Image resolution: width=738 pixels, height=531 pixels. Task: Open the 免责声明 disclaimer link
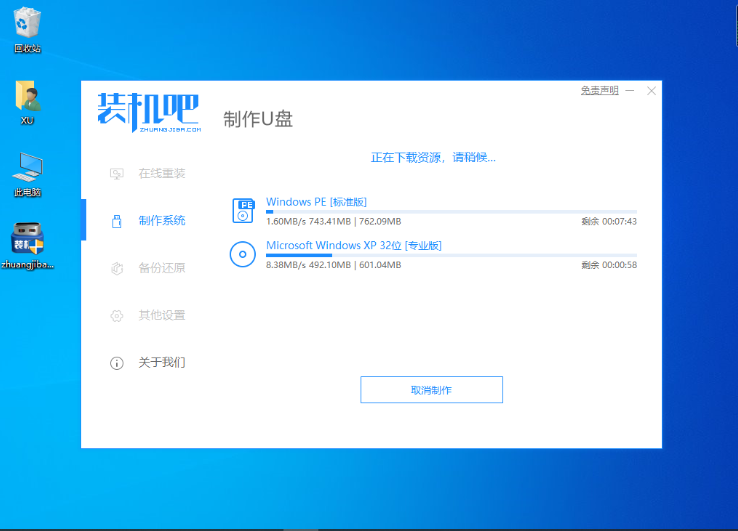pyautogui.click(x=599, y=91)
